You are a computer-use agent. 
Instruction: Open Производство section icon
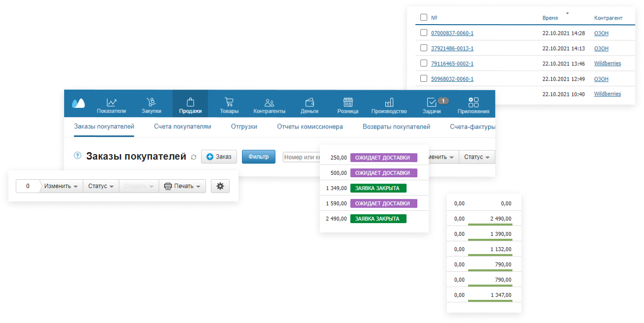(389, 102)
